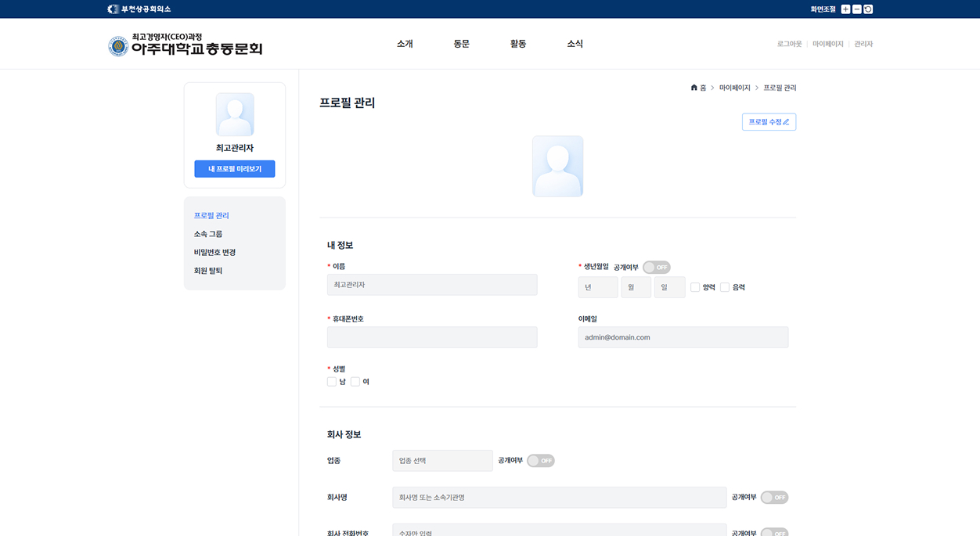This screenshot has width=980, height=536.
Task: Select 프로필 관리 in the sidebar
Action: coord(211,216)
